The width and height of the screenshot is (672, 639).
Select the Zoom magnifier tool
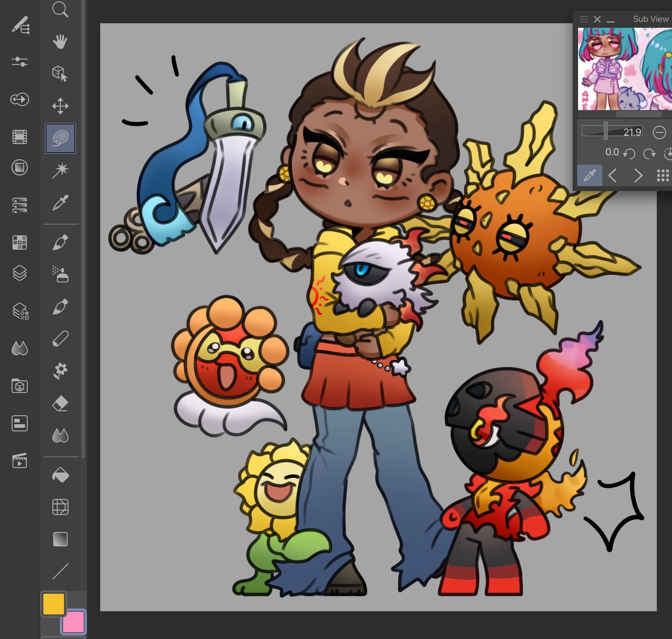point(60,9)
